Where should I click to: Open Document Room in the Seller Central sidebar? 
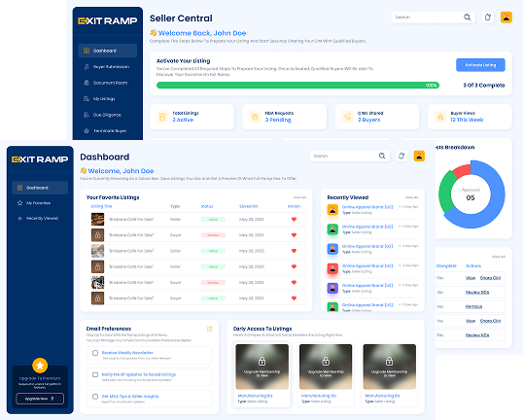(x=107, y=83)
